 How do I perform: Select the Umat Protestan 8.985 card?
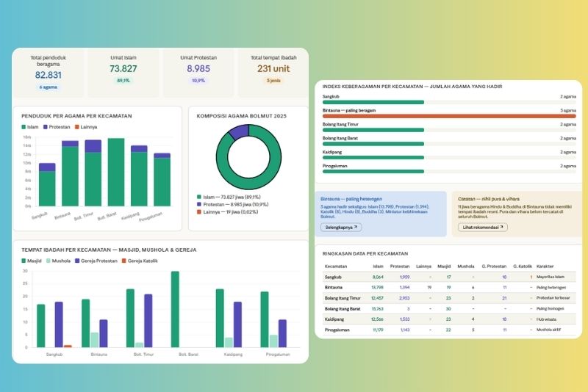[x=198, y=73]
